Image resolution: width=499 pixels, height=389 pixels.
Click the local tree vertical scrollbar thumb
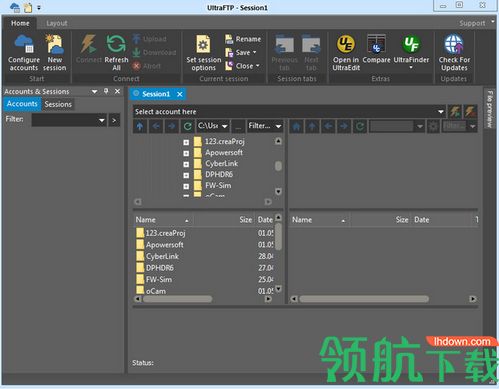278,166
